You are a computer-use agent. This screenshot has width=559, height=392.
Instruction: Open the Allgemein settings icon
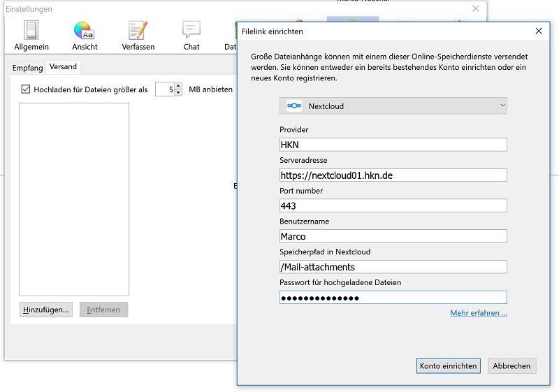pos(31,36)
